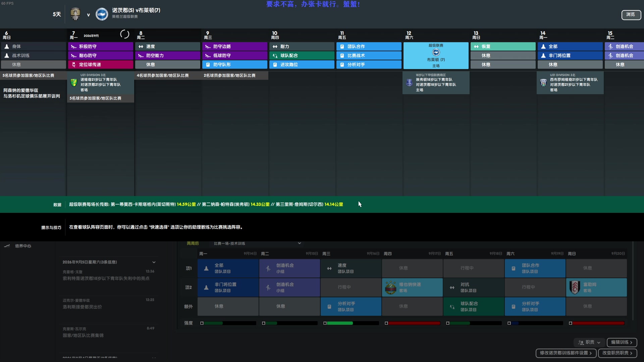Open message 索利特是诺茨郡18岁以下青年队失利中的亮点

click(x=106, y=279)
